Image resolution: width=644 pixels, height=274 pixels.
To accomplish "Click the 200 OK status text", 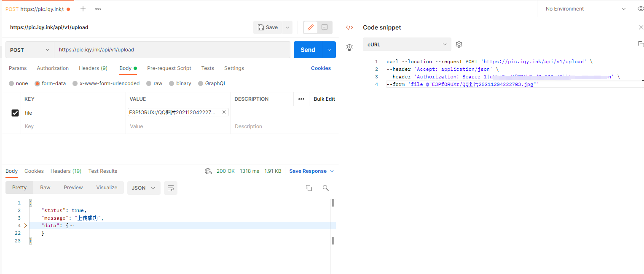I will tap(225, 171).
